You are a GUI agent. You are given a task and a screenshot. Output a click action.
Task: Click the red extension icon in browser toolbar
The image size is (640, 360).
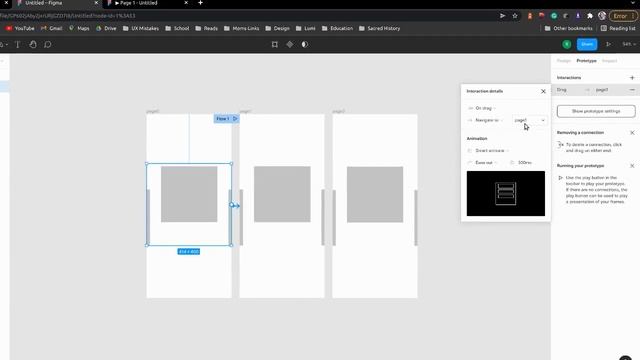(x=542, y=16)
